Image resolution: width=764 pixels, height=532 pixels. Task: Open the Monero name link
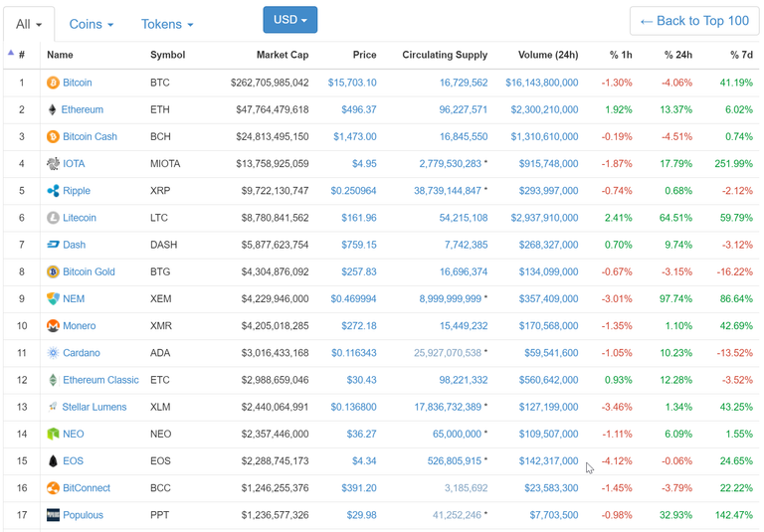[x=79, y=326]
